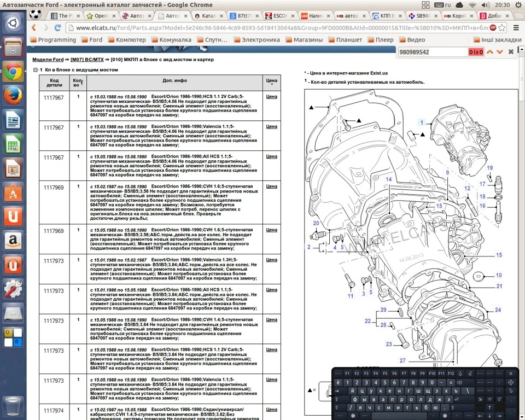Click Цена link for 1117974 row

point(272,409)
